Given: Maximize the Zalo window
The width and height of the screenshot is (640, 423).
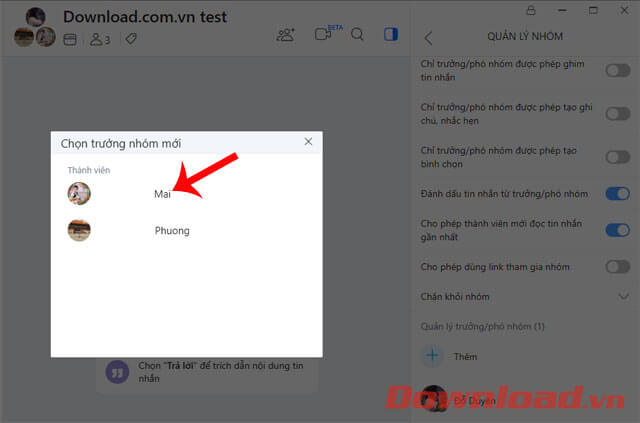Looking at the screenshot, I should tap(593, 11).
